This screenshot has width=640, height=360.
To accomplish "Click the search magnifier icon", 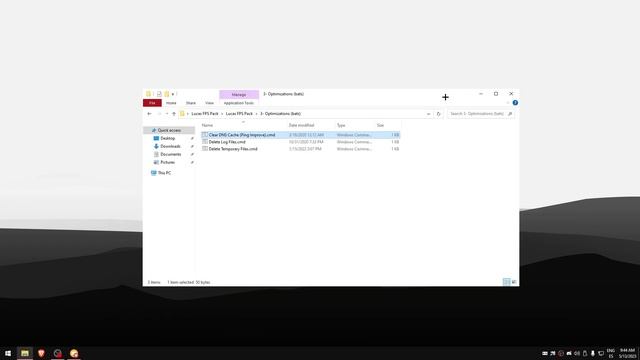I will [x=510, y=114].
